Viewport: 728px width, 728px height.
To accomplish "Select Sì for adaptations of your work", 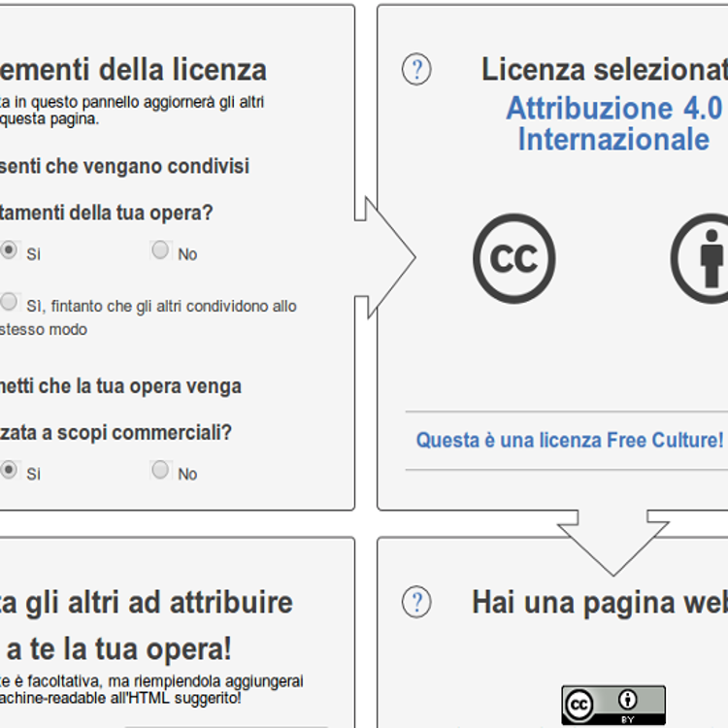I will 9,250.
